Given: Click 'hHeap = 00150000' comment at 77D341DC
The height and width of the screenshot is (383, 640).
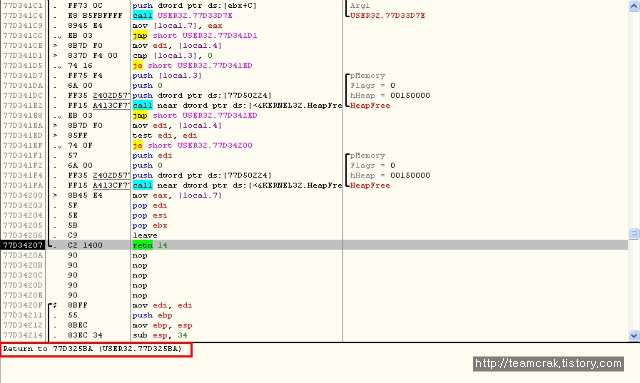Looking at the screenshot, I should tap(390, 96).
